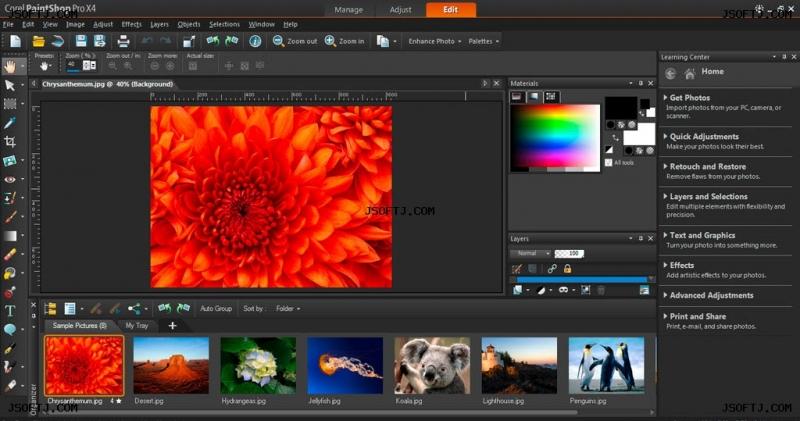800x421 pixels.
Task: Pick the Dropper tool
Action: pyautogui.click(x=10, y=123)
